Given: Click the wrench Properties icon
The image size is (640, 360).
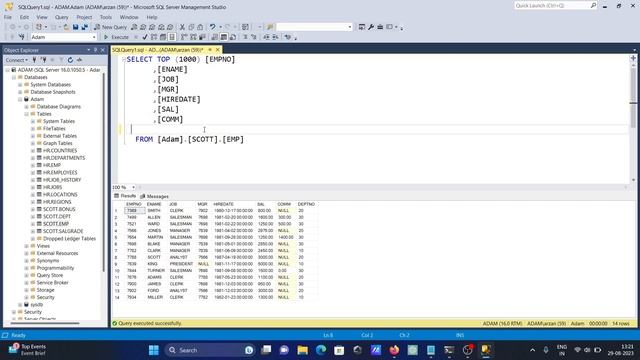Looking at the screenshot, I should [x=371, y=27].
